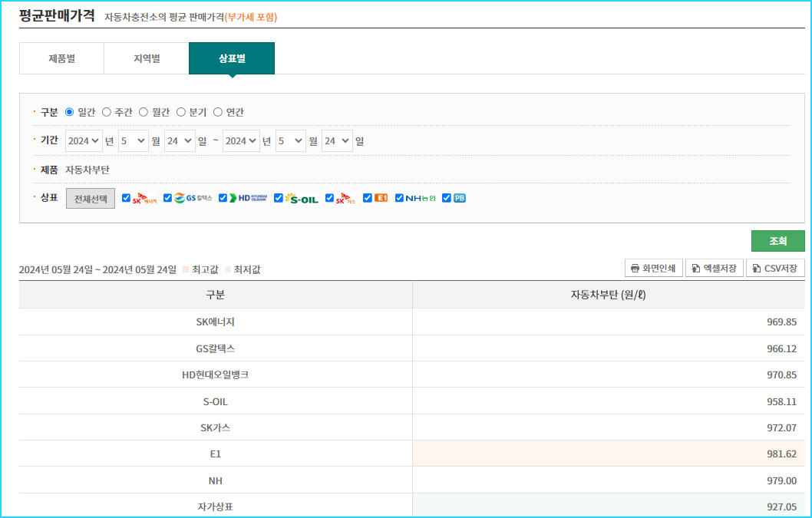Click the 자동차부탄 (원/ℓ) column header
This screenshot has height=518, width=812.
[609, 295]
